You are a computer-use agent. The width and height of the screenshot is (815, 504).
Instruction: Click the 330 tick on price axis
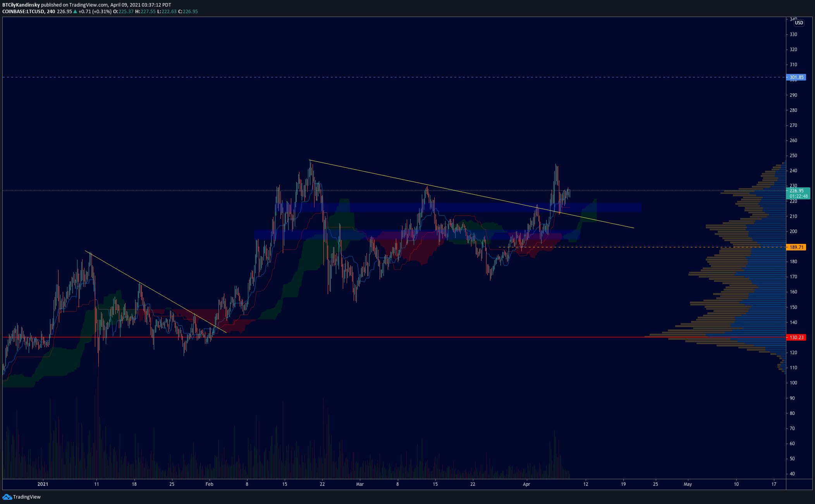793,34
